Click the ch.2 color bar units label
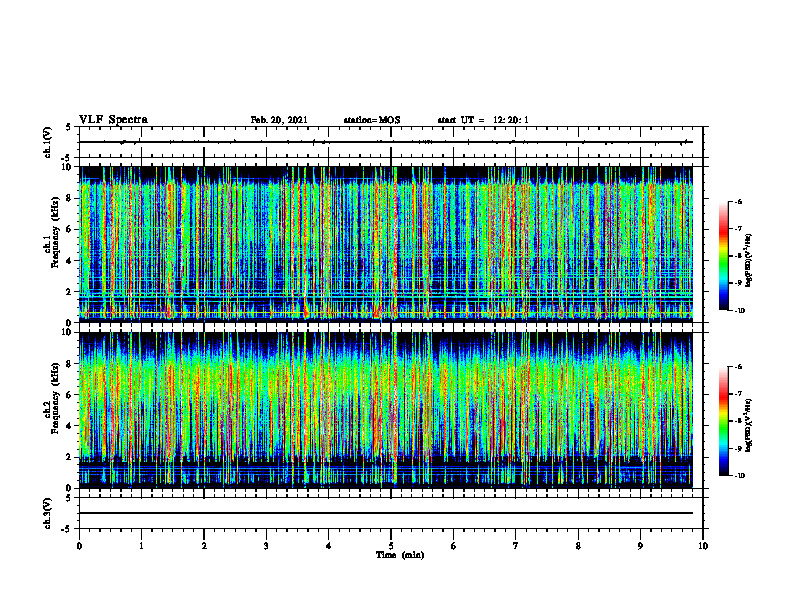The height and width of the screenshot is (612, 792). 750,425
